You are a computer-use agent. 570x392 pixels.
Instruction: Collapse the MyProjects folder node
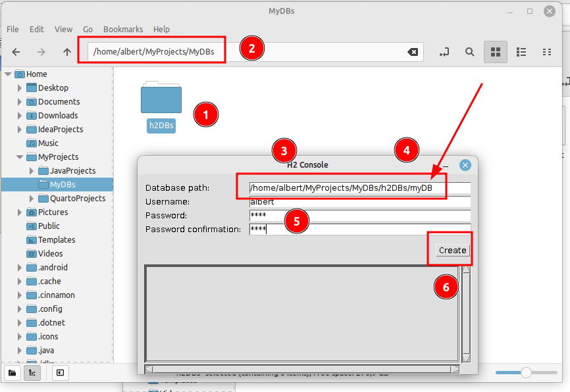[x=20, y=157]
